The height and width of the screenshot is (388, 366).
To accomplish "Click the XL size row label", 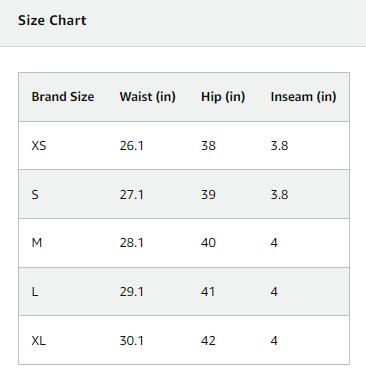I will (x=38, y=341).
